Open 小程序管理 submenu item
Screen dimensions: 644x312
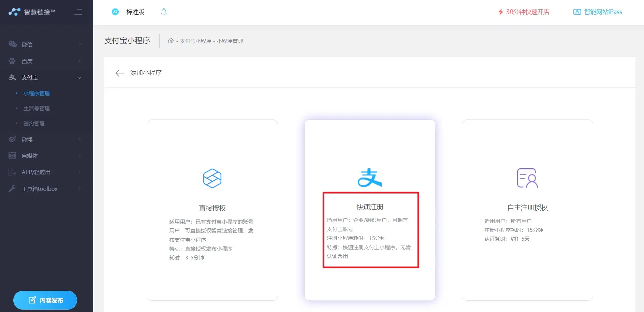click(36, 94)
